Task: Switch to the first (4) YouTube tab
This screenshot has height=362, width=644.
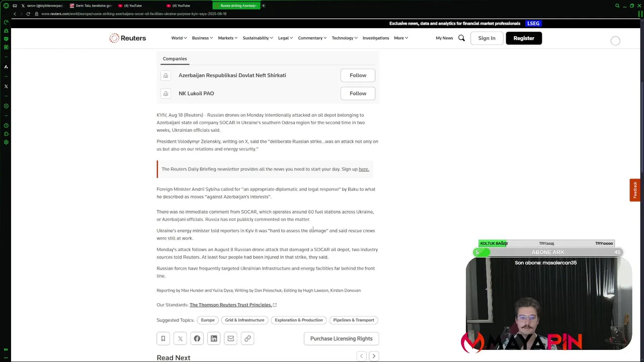Action: 139,6
